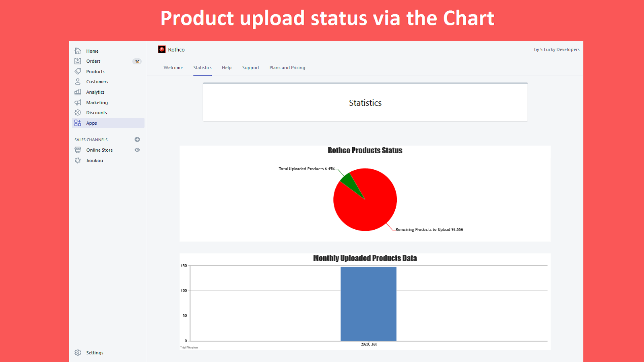This screenshot has height=362, width=644.
Task: Click the Orders count badge 30
Action: 137,62
